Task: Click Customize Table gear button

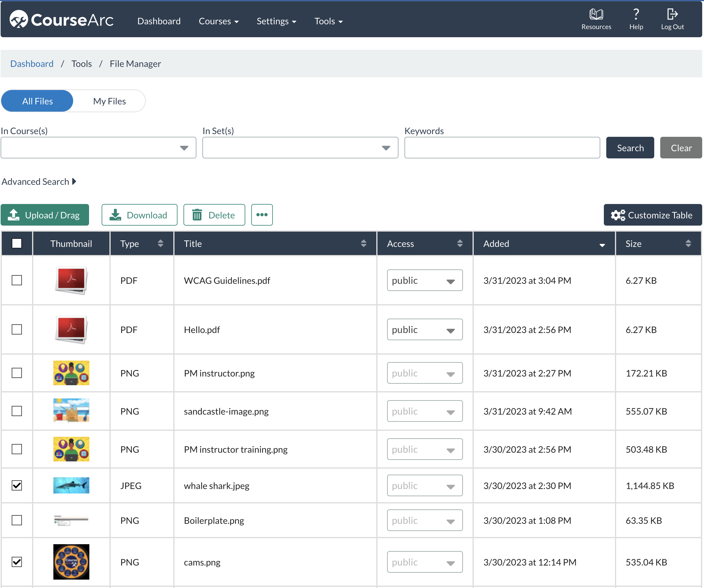Action: (652, 215)
